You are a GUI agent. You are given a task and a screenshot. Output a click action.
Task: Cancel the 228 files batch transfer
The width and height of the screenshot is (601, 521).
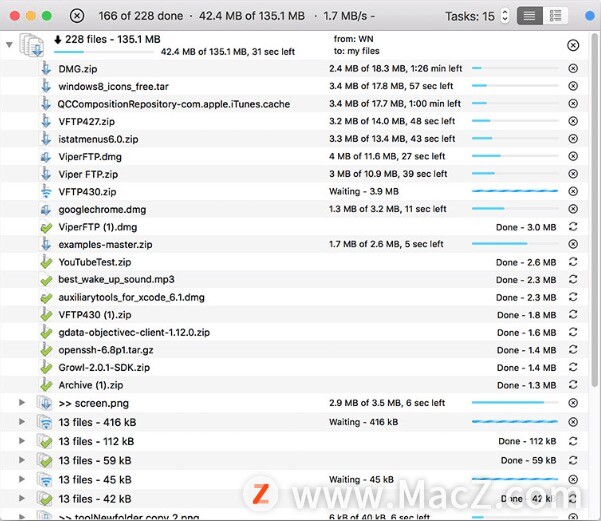(573, 45)
